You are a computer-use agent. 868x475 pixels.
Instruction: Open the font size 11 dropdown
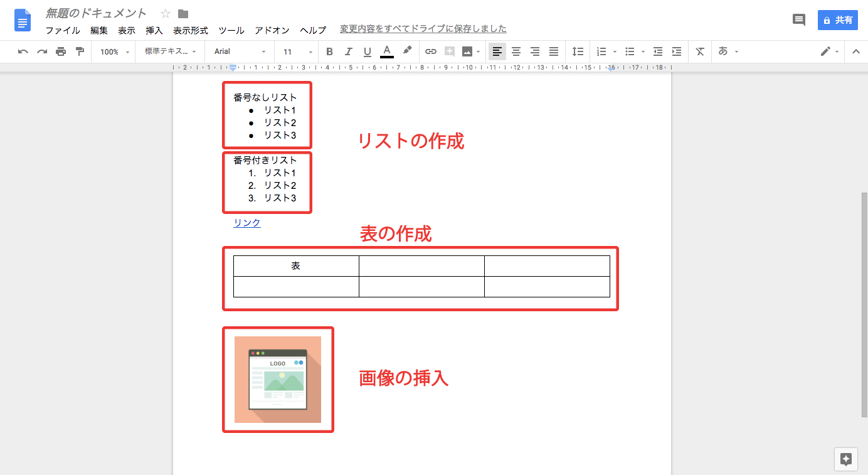pos(296,51)
